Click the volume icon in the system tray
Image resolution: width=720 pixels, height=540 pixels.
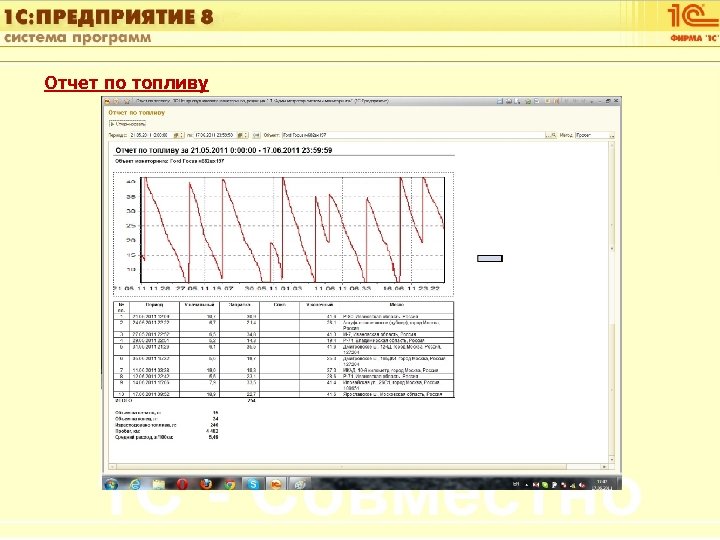point(583,485)
